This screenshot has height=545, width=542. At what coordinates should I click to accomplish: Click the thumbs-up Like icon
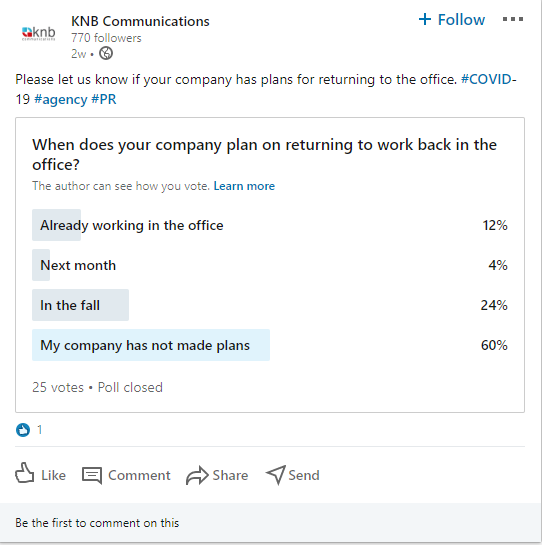[x=25, y=473]
